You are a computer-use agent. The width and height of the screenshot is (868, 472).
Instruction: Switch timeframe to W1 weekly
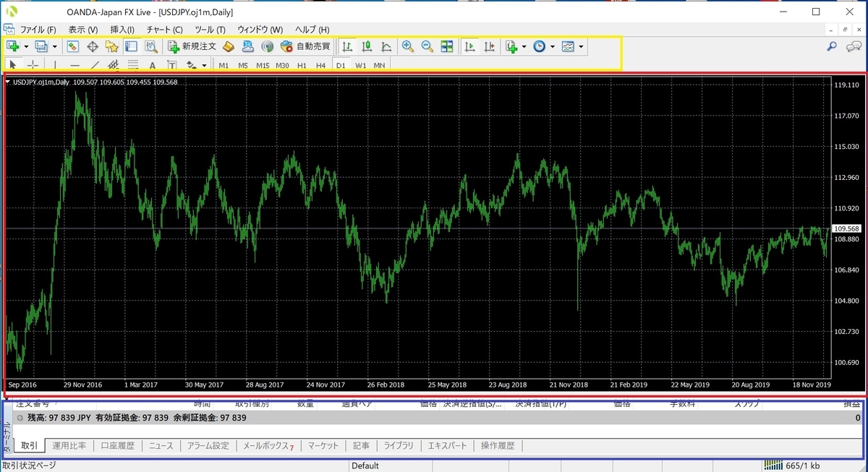pos(360,65)
